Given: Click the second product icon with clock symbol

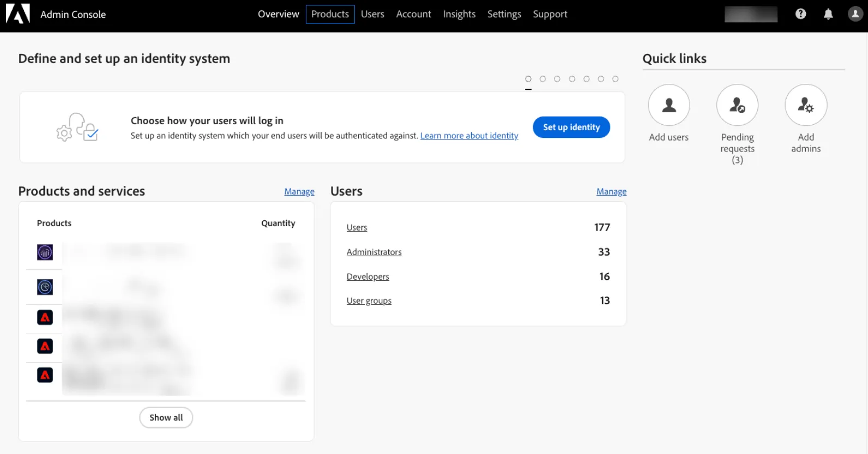Looking at the screenshot, I should [x=45, y=287].
